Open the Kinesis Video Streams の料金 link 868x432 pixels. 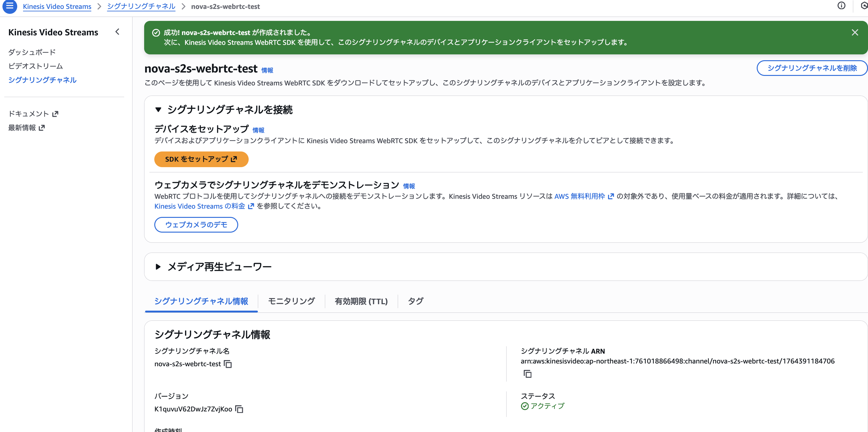[x=199, y=206]
